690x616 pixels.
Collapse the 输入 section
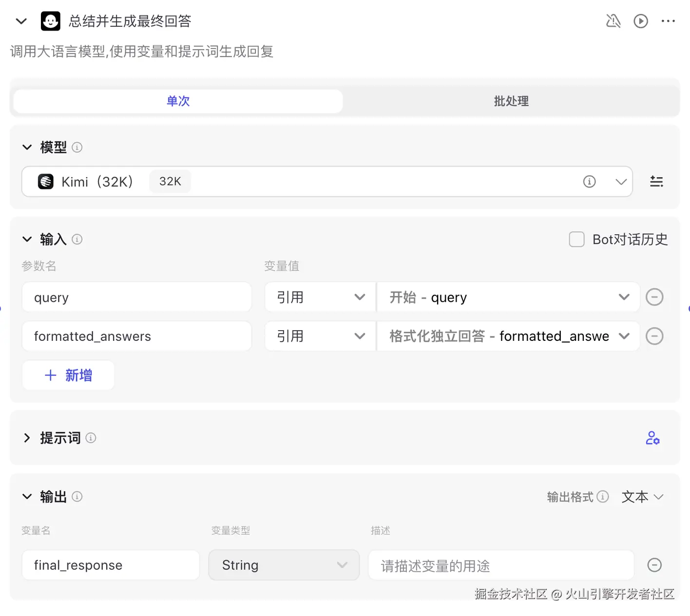[x=27, y=239]
